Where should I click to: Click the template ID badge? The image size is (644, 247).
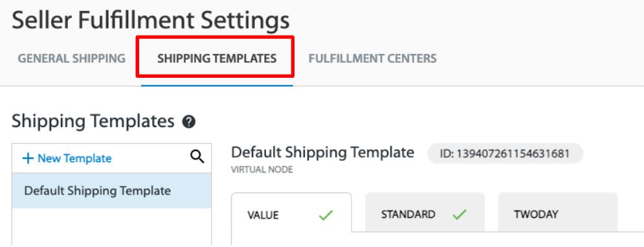point(505,154)
